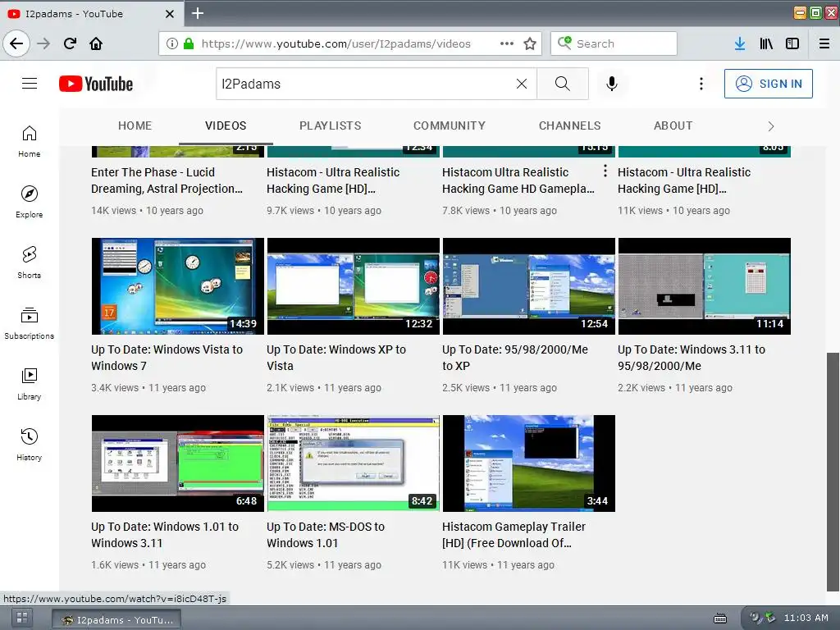
Task: Click the 3:44 Histacom trailer thumbnail
Action: click(x=529, y=463)
